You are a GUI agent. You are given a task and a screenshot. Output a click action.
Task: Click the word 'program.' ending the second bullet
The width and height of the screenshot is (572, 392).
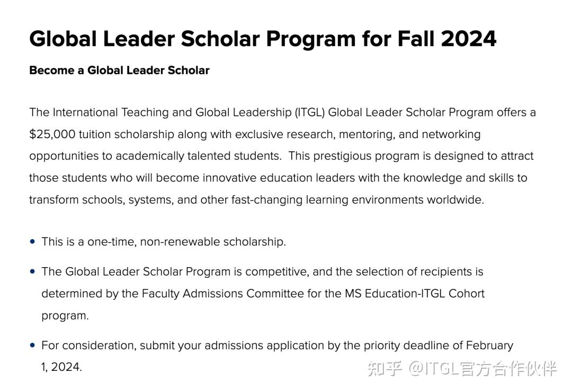[x=65, y=316]
